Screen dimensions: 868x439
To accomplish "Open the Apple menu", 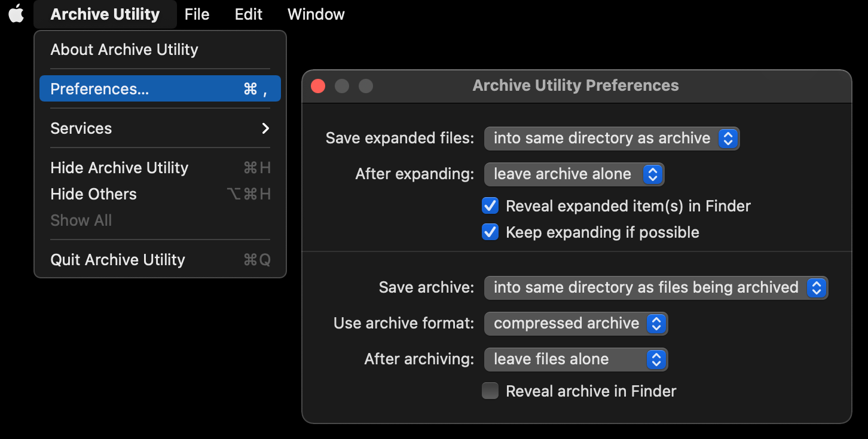I will pyautogui.click(x=16, y=14).
